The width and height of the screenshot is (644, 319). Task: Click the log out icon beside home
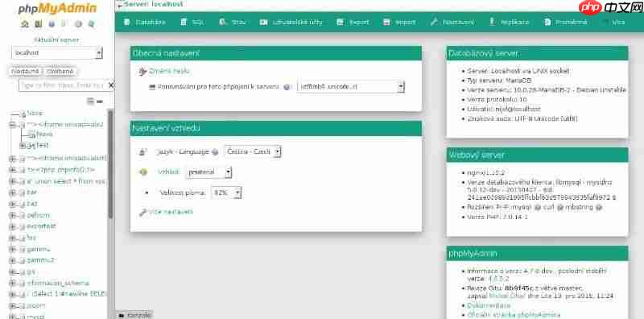coord(38,24)
